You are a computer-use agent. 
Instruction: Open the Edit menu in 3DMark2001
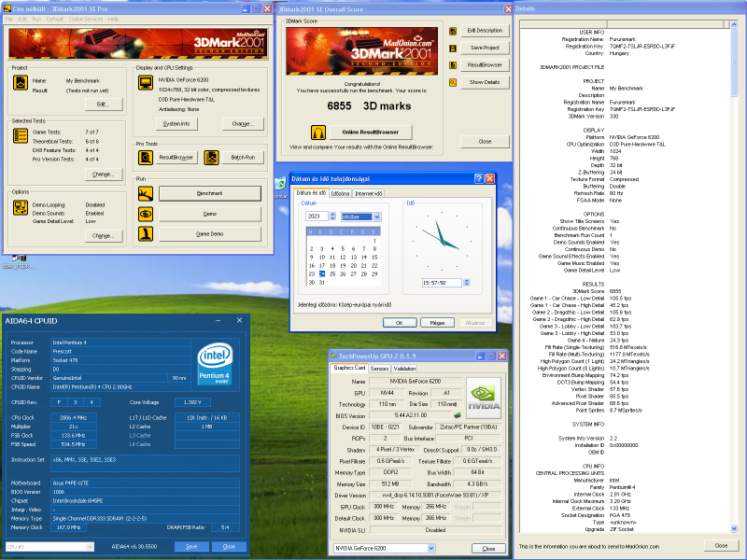22,19
